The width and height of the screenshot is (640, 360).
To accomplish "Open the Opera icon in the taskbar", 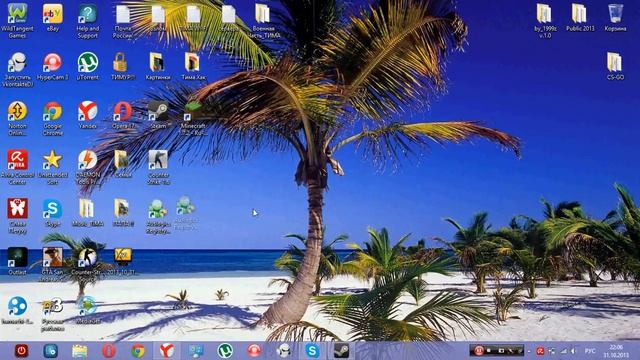I will 109,351.
